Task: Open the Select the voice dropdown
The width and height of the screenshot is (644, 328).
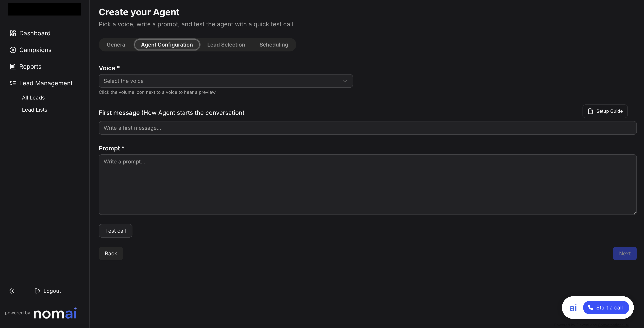Action: [220, 81]
